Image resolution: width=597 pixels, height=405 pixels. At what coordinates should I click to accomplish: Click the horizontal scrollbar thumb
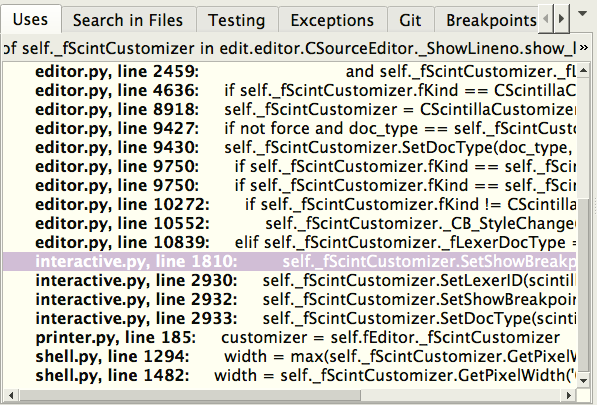190,395
